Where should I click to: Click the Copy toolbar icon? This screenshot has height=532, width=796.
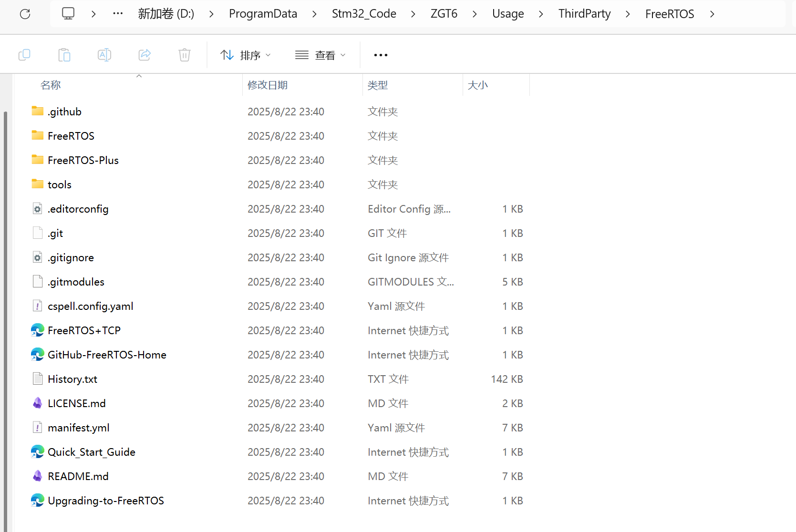24,55
